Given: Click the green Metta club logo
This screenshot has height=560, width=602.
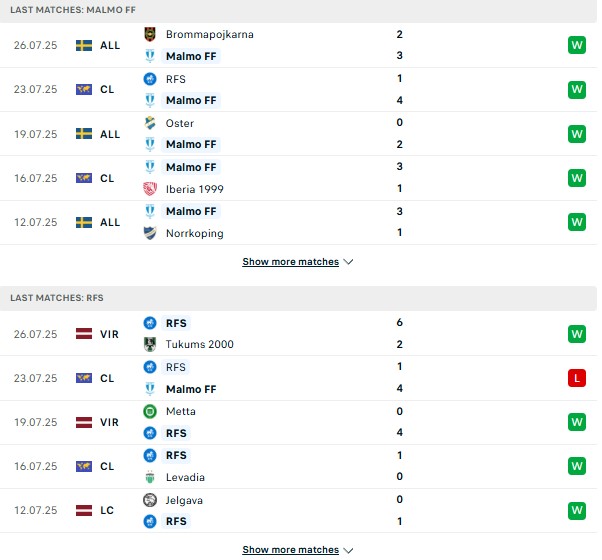Looking at the screenshot, I should click(x=150, y=411).
